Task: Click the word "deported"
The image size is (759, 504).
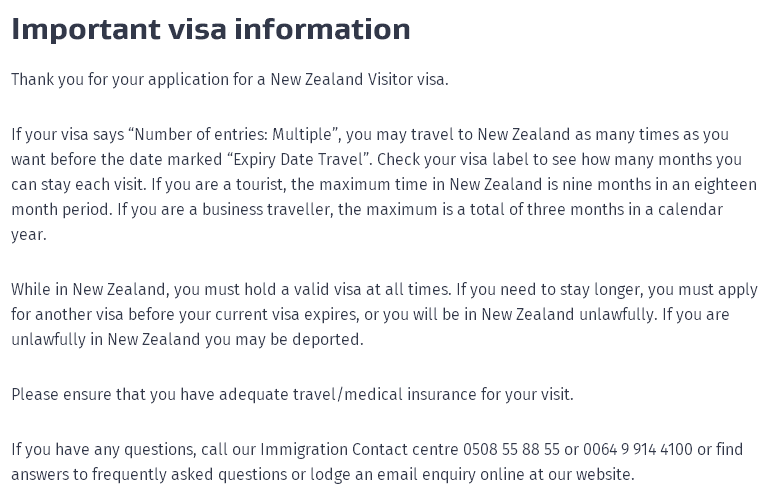Action: (x=325, y=340)
